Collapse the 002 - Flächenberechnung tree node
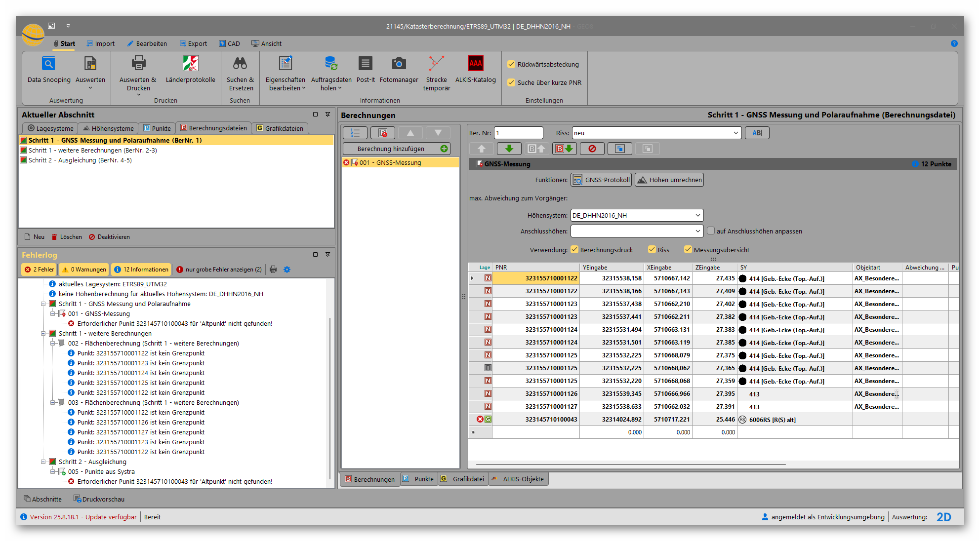The height and width of the screenshot is (541, 980). pos(52,343)
